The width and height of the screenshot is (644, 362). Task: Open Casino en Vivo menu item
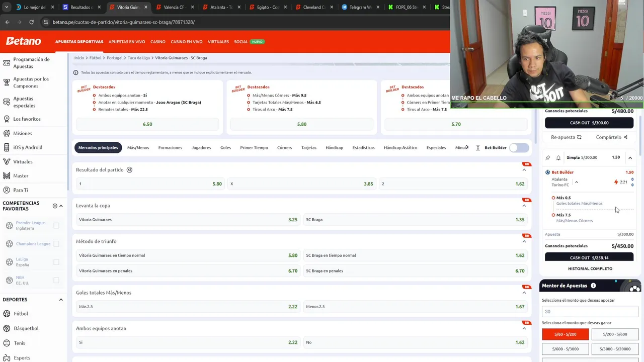[187, 42]
